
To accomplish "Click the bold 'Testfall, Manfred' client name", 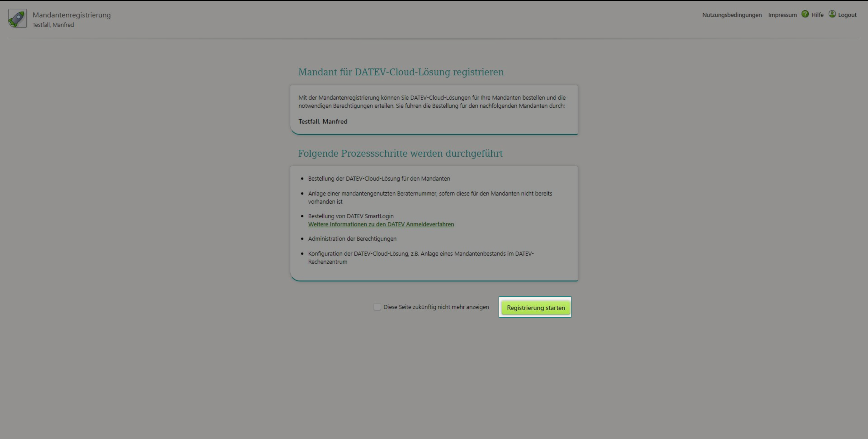I will coord(323,122).
